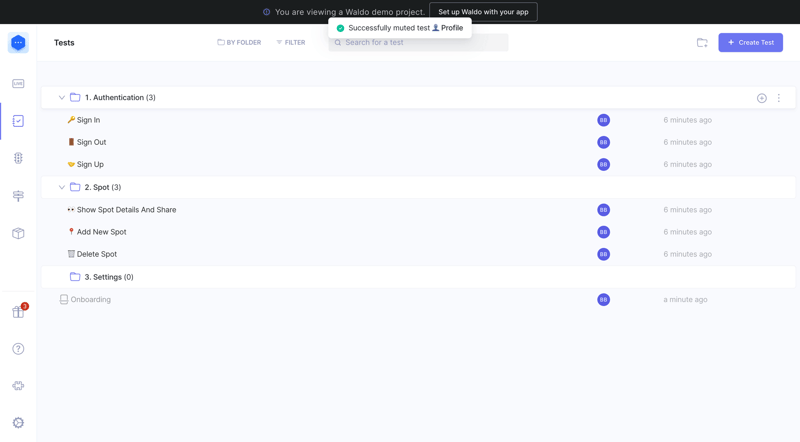
Task: Click the Successfully muted test Profile toast
Action: point(400,28)
